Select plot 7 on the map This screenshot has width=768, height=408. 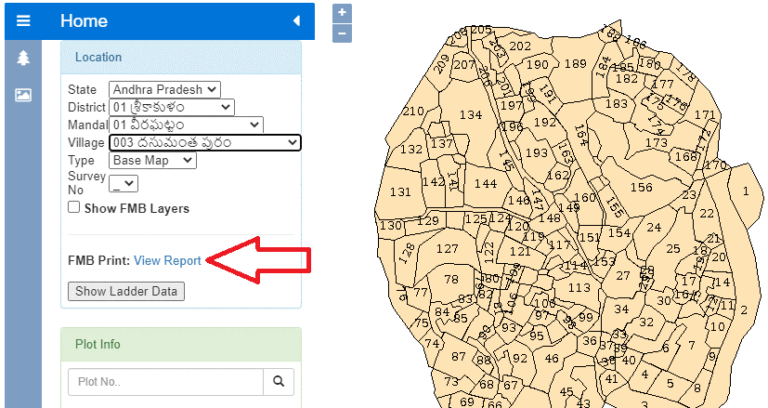pos(692,345)
